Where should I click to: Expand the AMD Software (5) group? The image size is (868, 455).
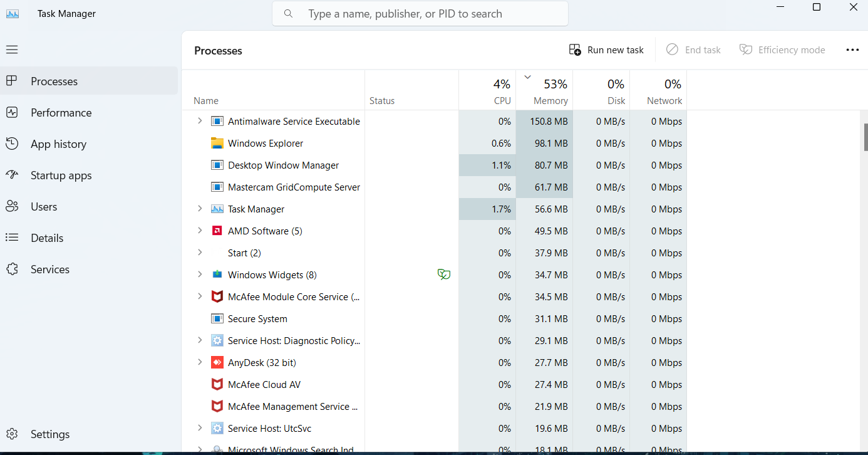[200, 231]
